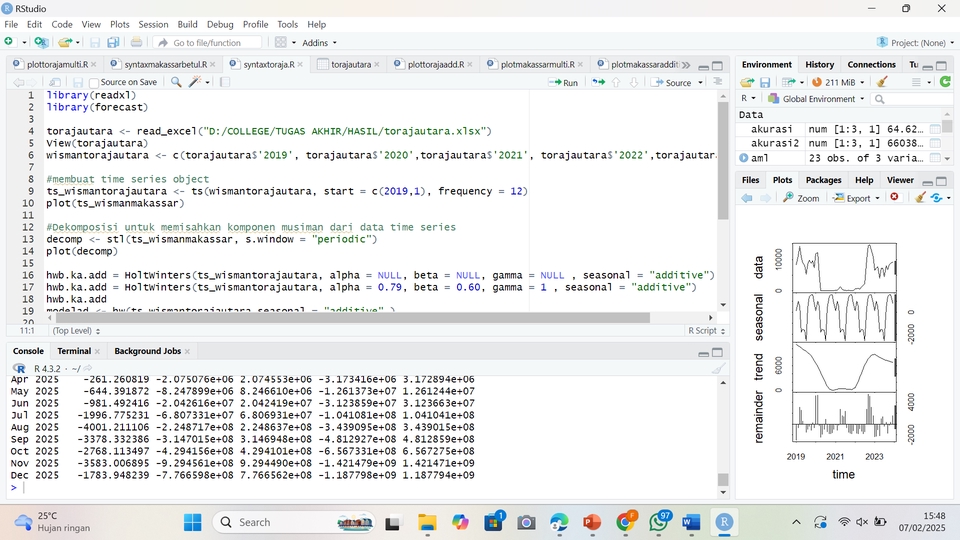Click the compile report notebook icon
The width and height of the screenshot is (960, 540).
(x=225, y=83)
